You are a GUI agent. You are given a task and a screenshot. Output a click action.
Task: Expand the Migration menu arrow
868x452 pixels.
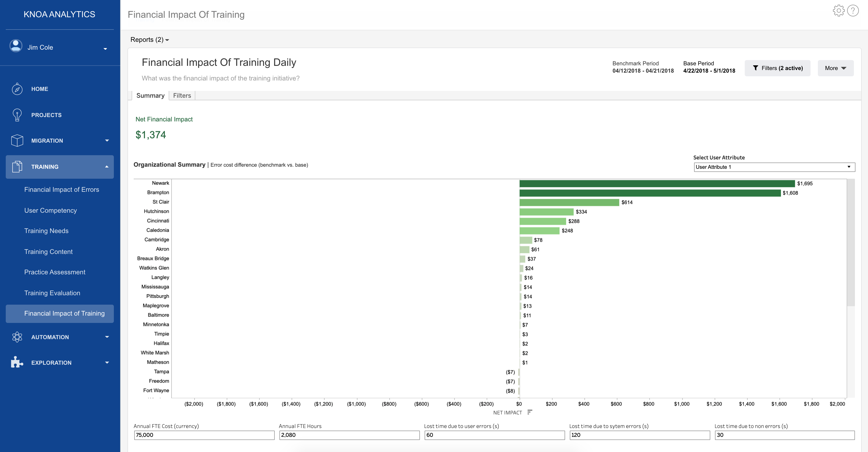pyautogui.click(x=107, y=141)
